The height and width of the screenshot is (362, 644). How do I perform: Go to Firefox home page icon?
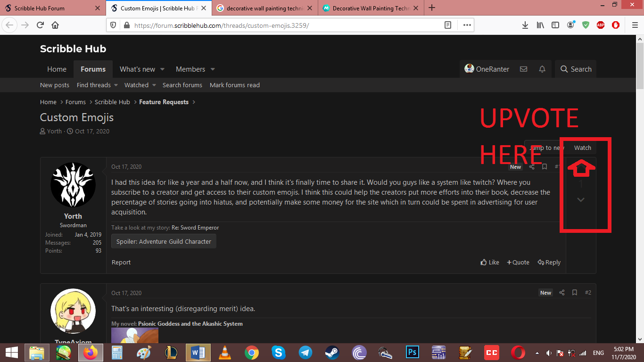tap(55, 25)
